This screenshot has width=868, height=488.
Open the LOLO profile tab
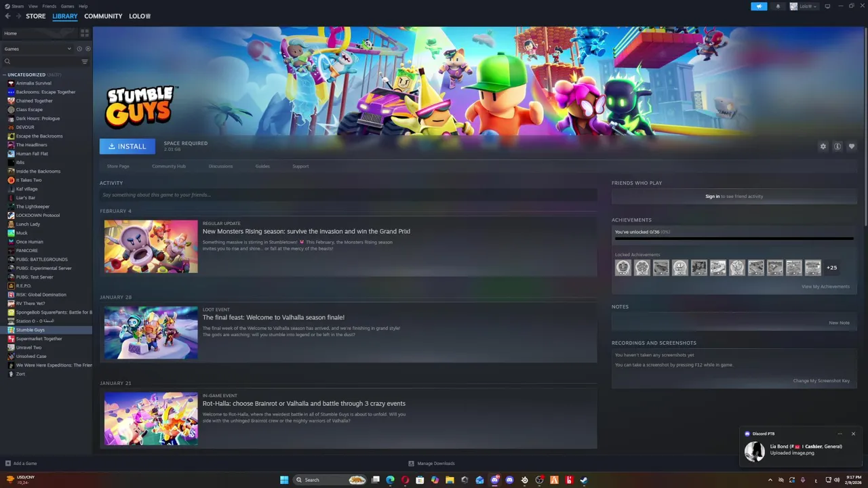[140, 16]
